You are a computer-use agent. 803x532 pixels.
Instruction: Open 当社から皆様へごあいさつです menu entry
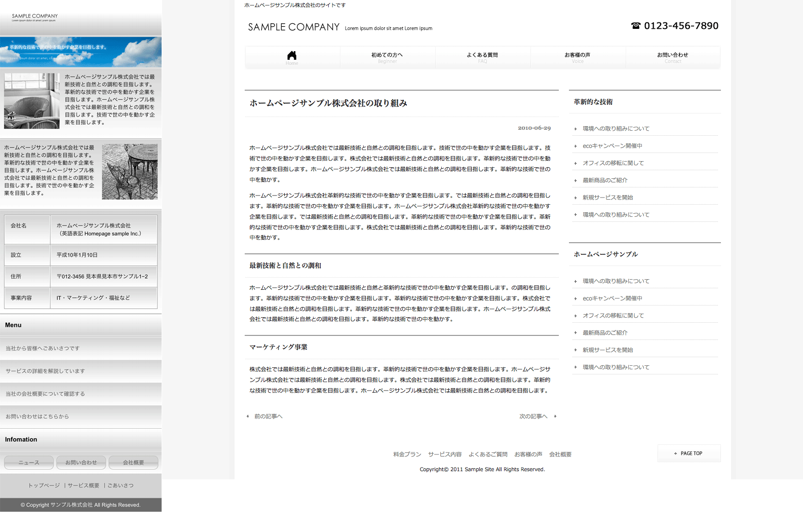pyautogui.click(x=43, y=349)
